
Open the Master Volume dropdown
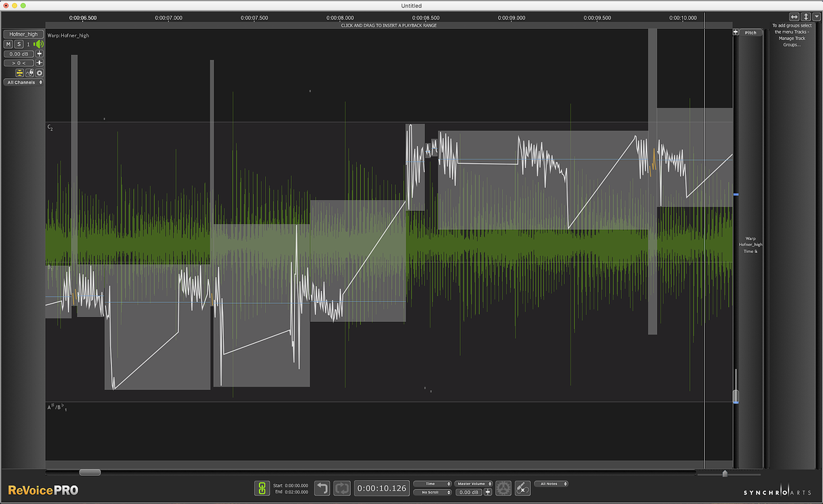pyautogui.click(x=474, y=484)
